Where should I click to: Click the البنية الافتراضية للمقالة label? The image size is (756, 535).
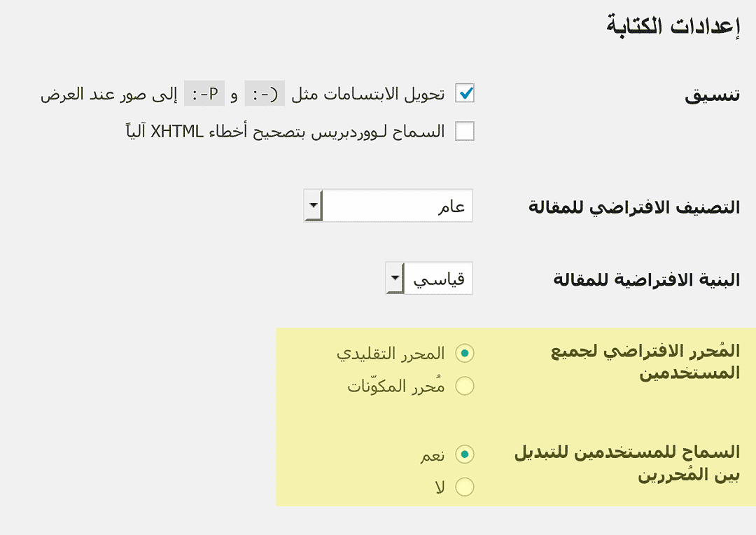646,280
